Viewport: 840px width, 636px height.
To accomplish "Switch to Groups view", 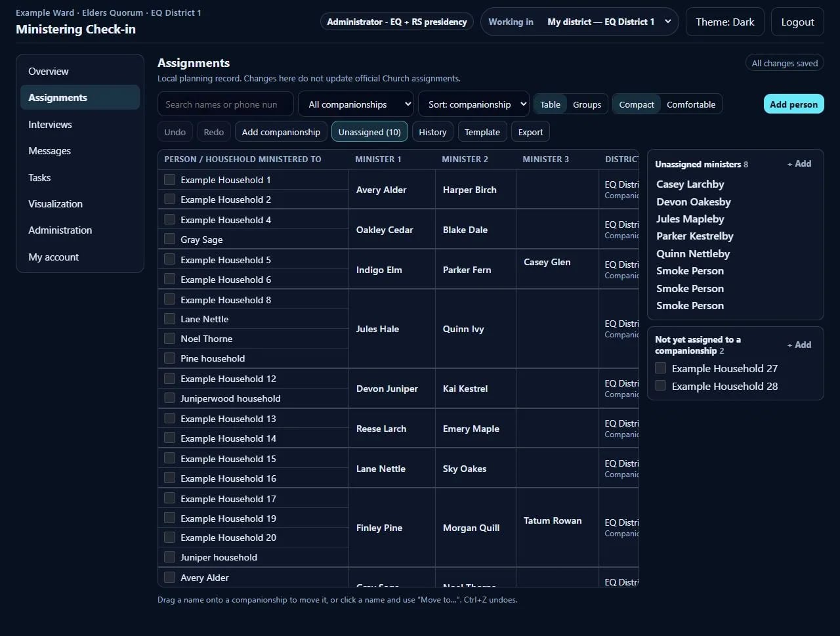I will point(587,104).
